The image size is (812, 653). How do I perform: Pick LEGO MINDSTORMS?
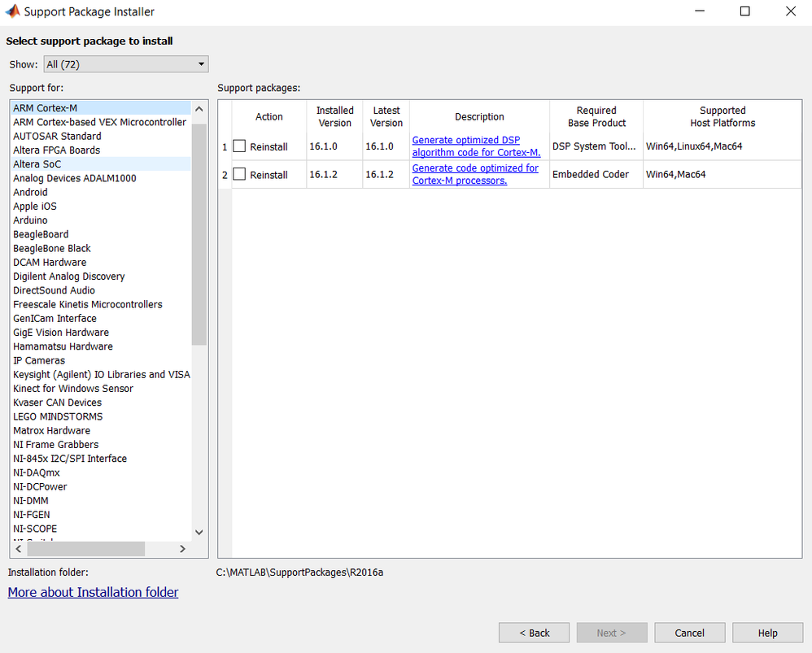[x=101, y=416]
